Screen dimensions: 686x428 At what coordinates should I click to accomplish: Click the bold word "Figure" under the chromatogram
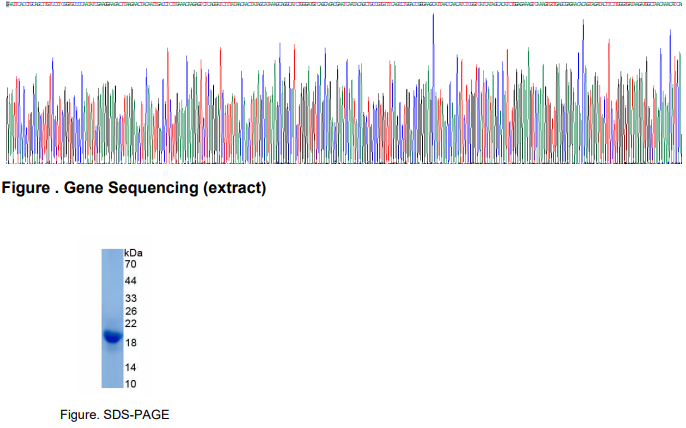[x=27, y=188]
